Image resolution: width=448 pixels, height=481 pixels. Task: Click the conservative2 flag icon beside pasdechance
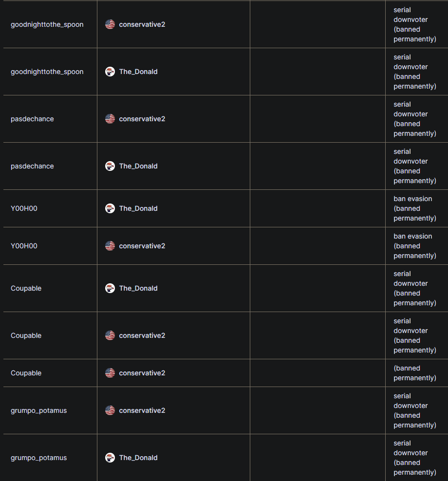110,119
